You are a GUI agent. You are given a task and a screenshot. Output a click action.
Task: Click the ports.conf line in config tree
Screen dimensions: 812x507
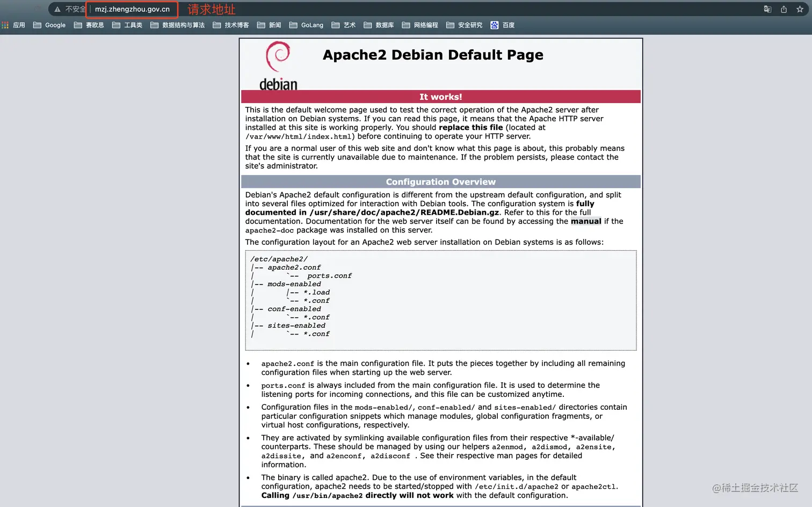[329, 276]
